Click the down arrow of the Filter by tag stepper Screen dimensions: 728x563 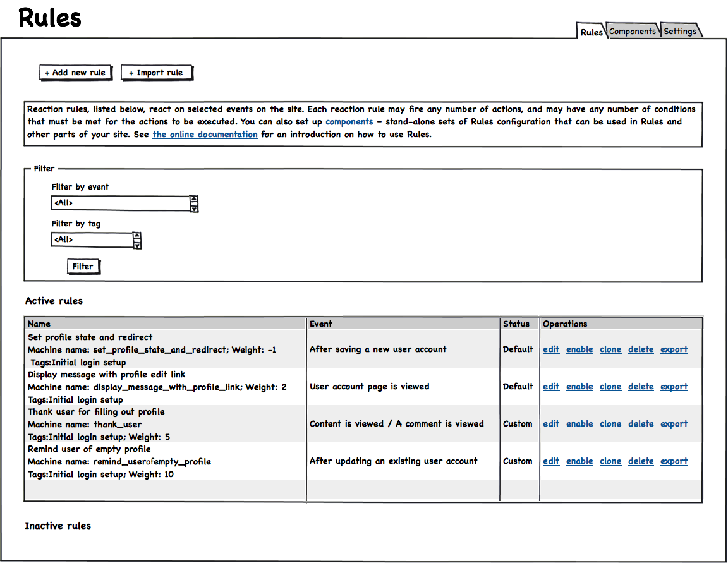click(x=137, y=245)
